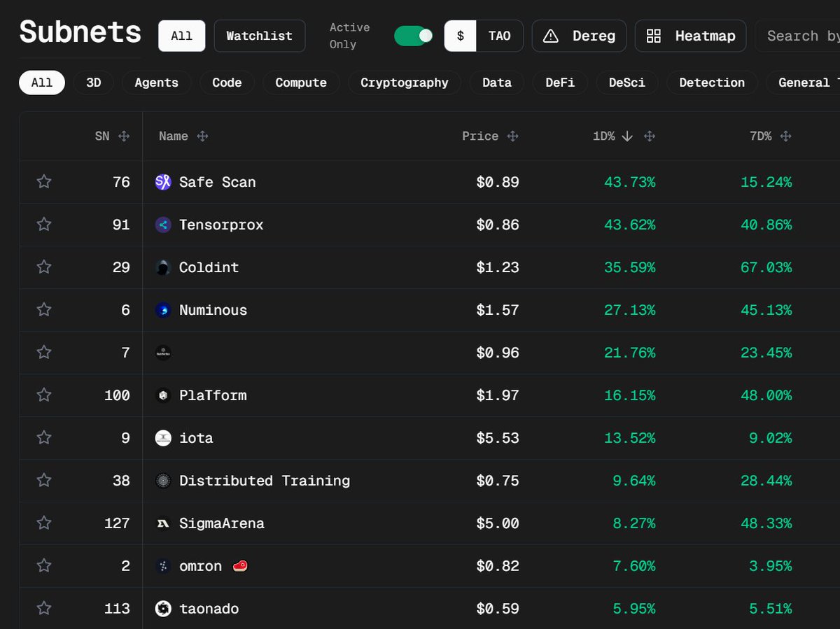Star the Tensorprox subnet row
The height and width of the screenshot is (629, 840).
click(44, 225)
